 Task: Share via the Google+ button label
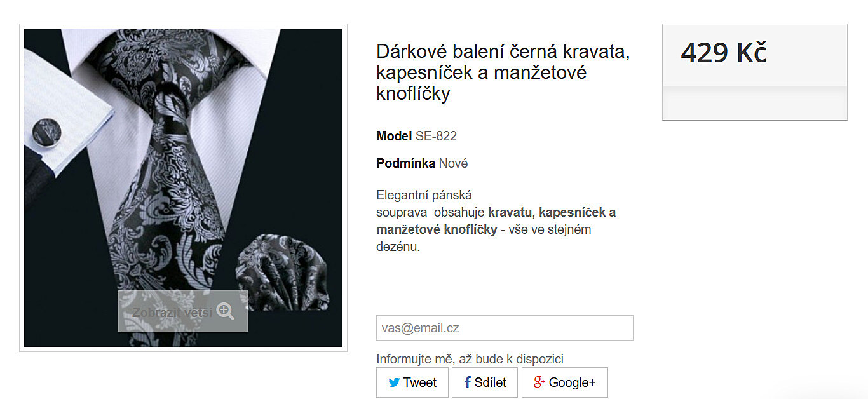tap(573, 382)
